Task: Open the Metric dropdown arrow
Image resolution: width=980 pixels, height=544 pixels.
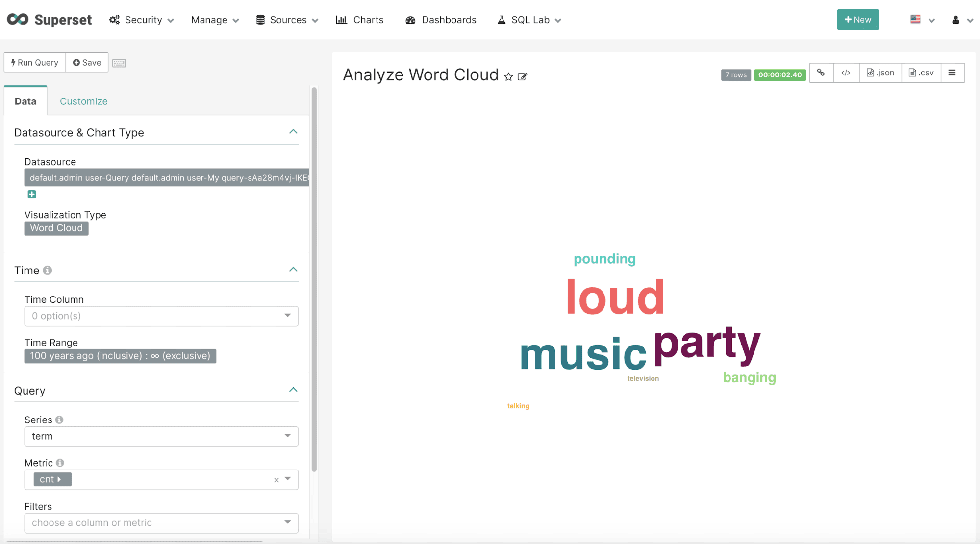Action: [288, 479]
